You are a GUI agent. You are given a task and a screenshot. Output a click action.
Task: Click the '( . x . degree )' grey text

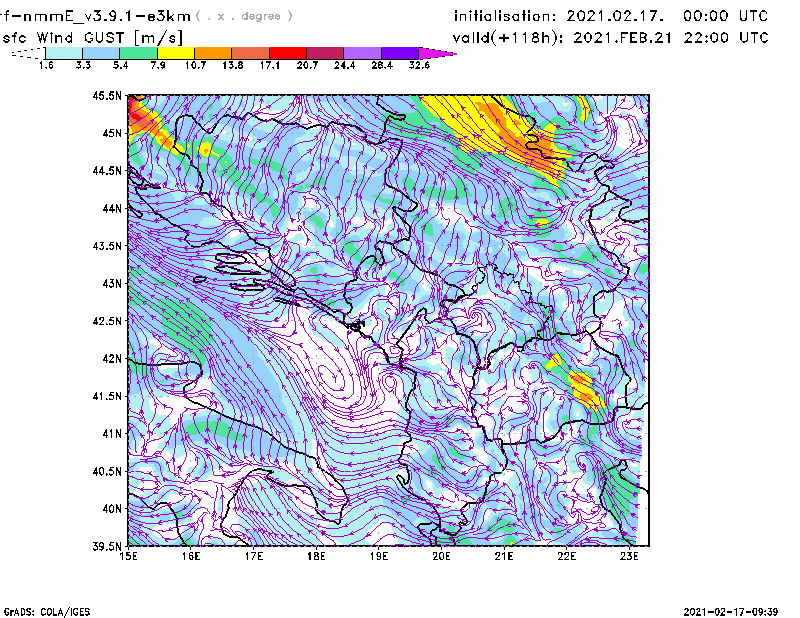click(244, 16)
